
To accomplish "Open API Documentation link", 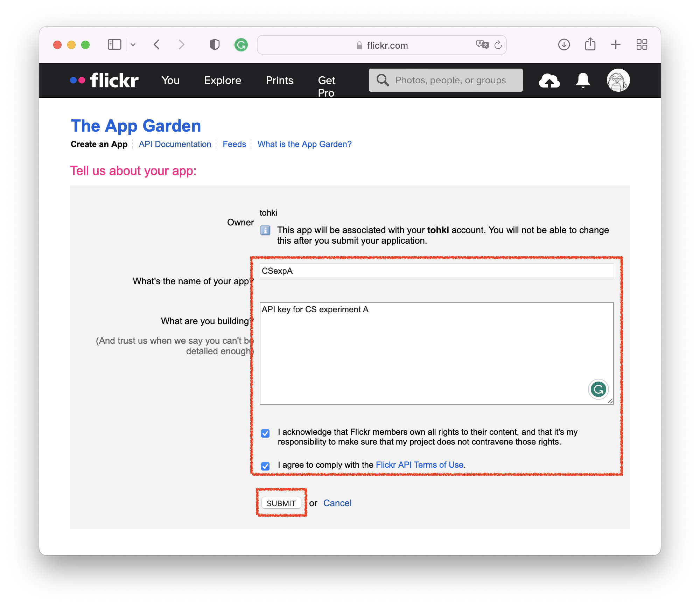I will [x=175, y=144].
